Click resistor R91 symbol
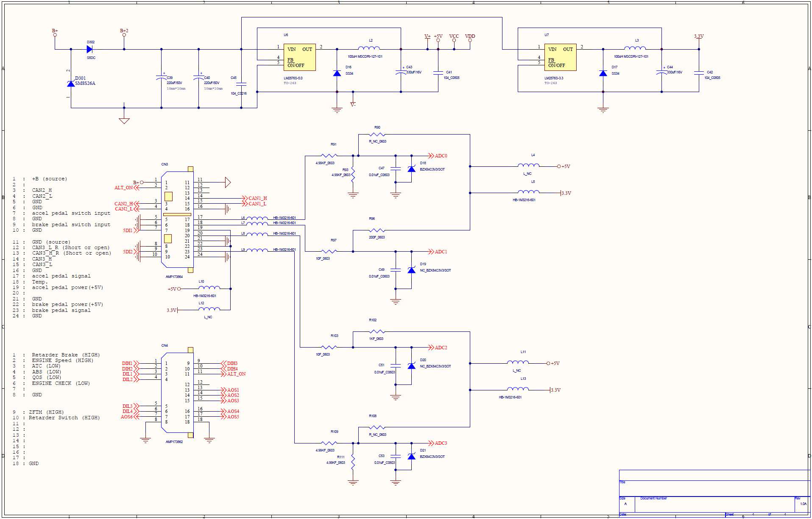The image size is (812, 519). tap(329, 156)
